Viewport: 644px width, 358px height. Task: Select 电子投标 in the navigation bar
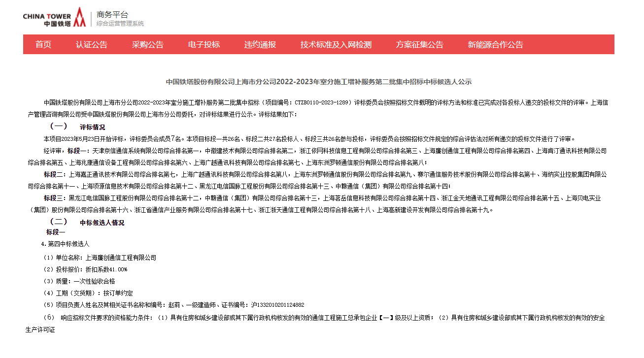tap(204, 44)
